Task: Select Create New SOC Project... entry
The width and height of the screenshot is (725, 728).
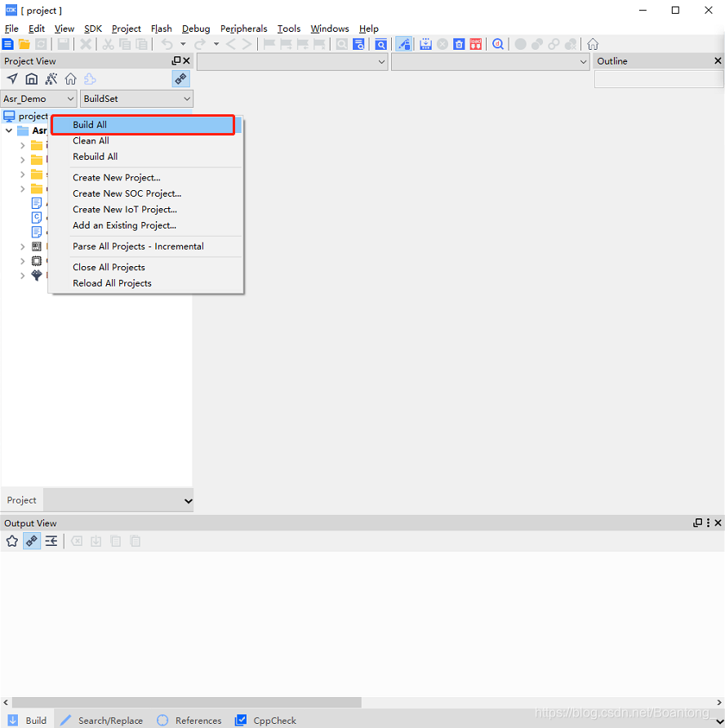Action: click(x=146, y=193)
